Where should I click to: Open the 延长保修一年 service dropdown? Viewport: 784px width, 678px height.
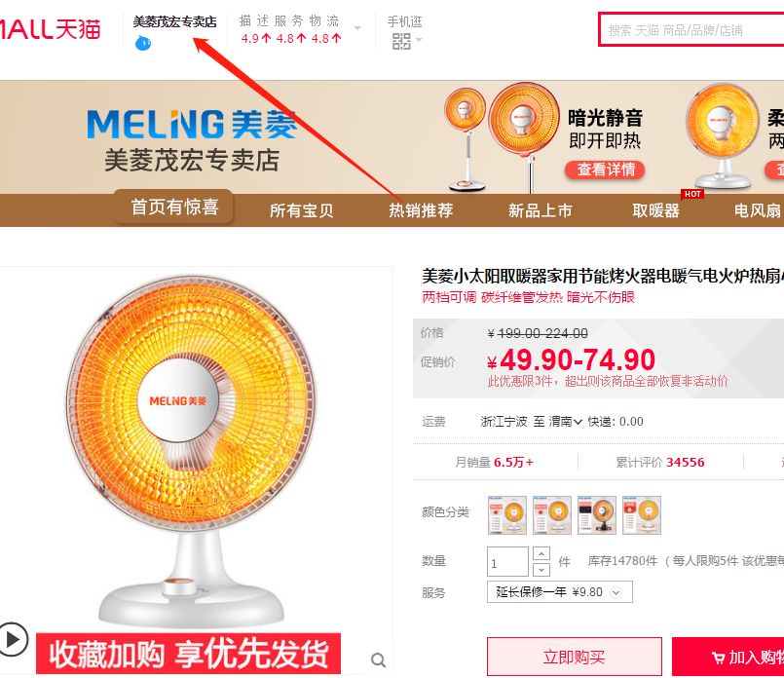coord(559,592)
